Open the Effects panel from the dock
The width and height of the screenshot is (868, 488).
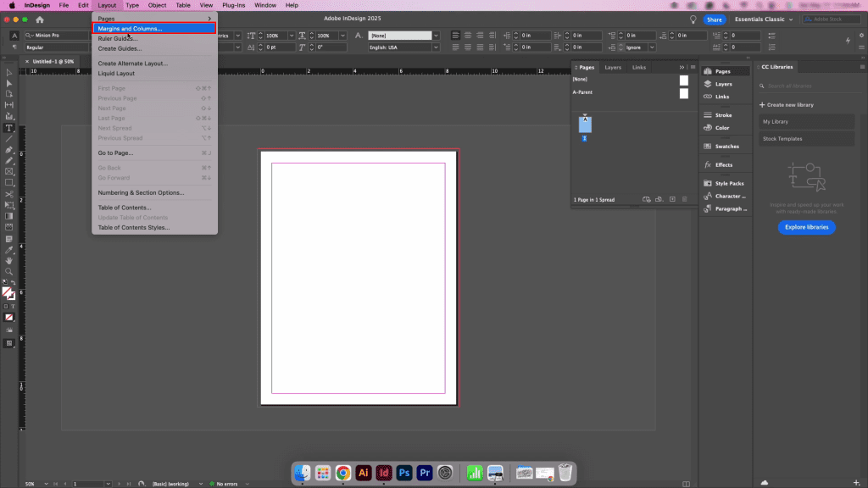726,164
